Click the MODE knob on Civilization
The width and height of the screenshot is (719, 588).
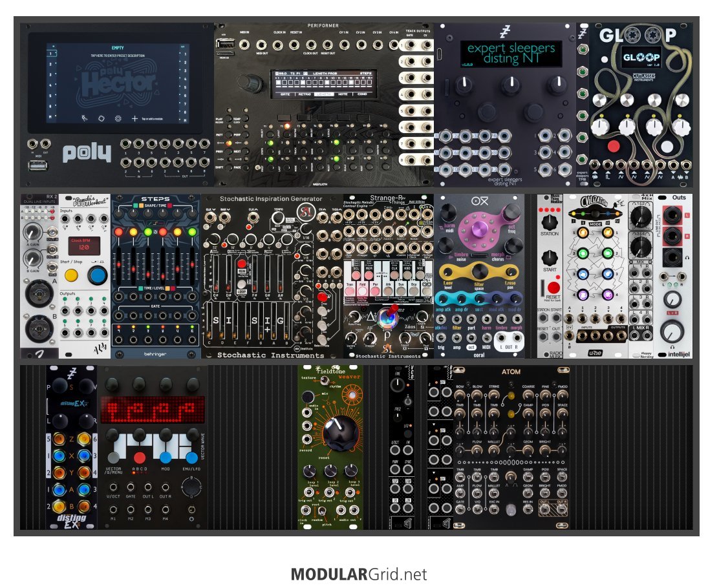595,215
